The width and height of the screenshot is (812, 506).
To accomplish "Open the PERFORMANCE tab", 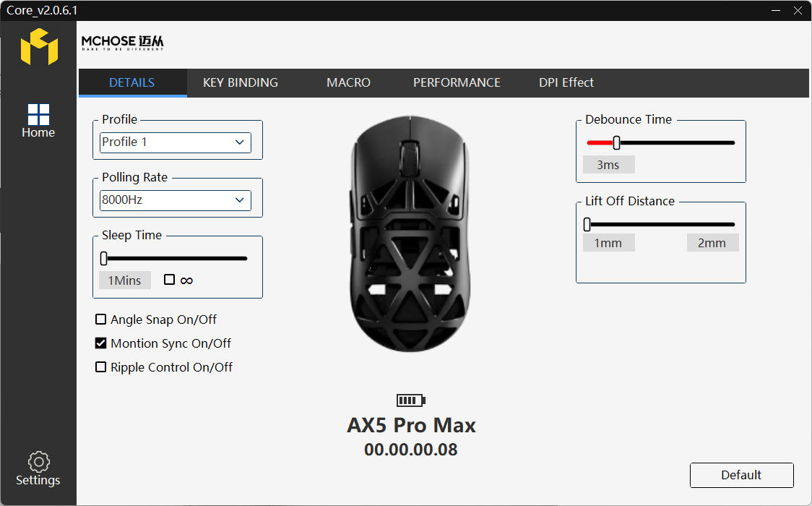I will (457, 83).
